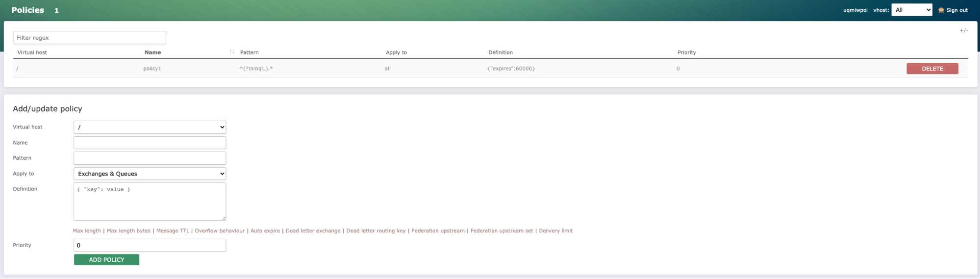This screenshot has height=279, width=980.
Task: Insert the Message TTL definition key
Action: pyautogui.click(x=173, y=231)
